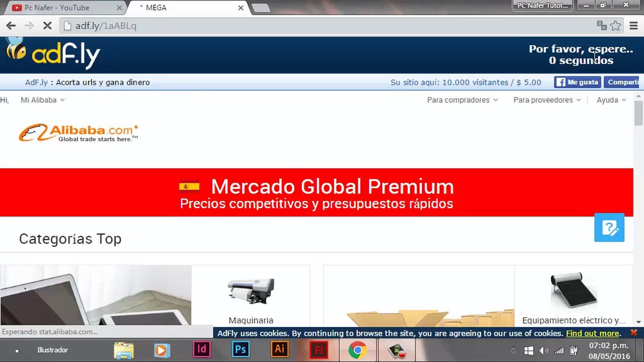Stop loading the page
Image resolution: width=644 pixels, height=362 pixels.
[47, 26]
